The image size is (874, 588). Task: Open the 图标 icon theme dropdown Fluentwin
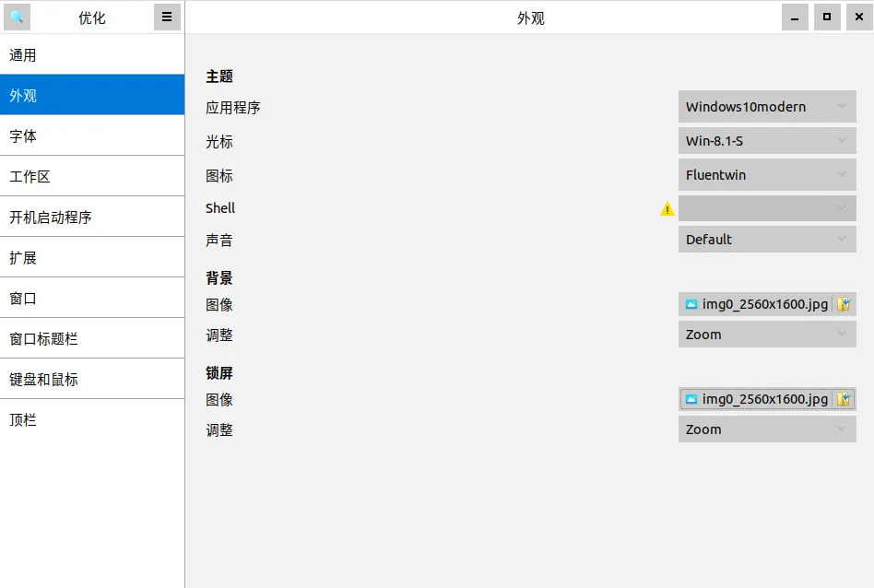point(767,174)
